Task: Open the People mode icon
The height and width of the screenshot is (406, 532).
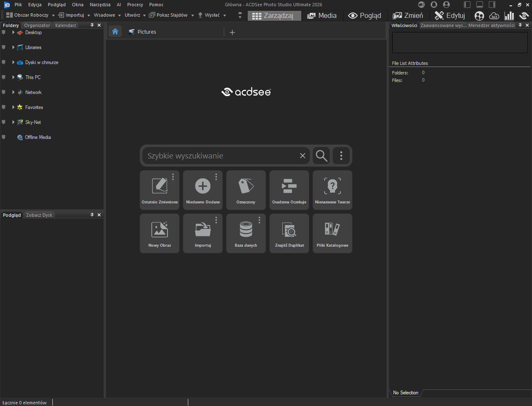Action: [x=479, y=16]
